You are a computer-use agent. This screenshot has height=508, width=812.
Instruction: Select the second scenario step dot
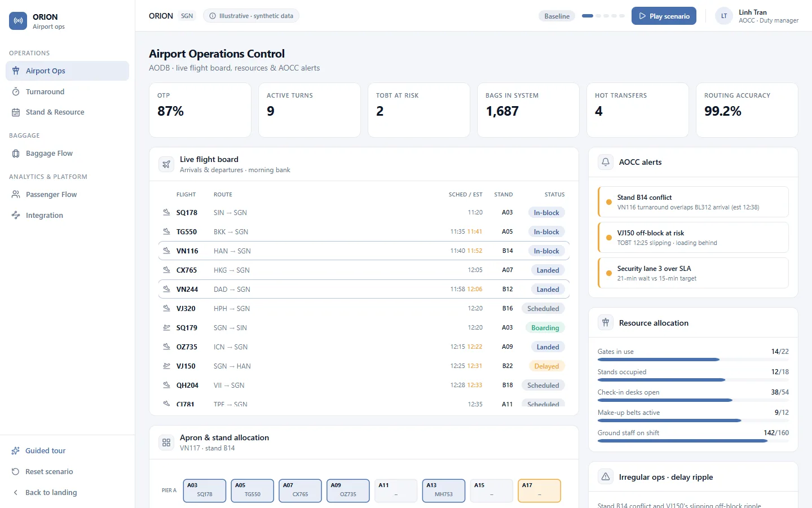tap(598, 16)
